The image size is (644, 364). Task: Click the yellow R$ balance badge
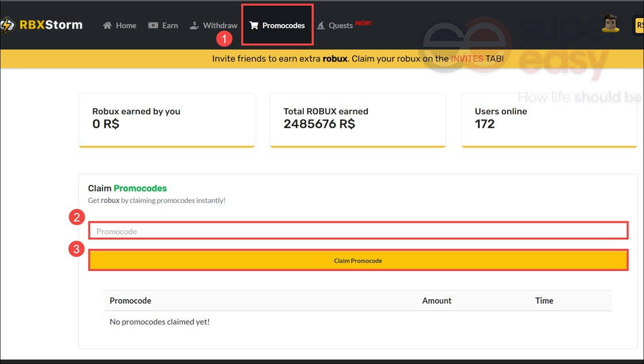click(639, 25)
